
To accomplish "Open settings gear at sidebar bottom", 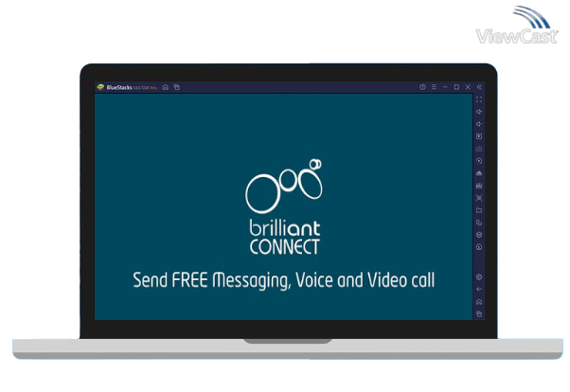I will [479, 276].
